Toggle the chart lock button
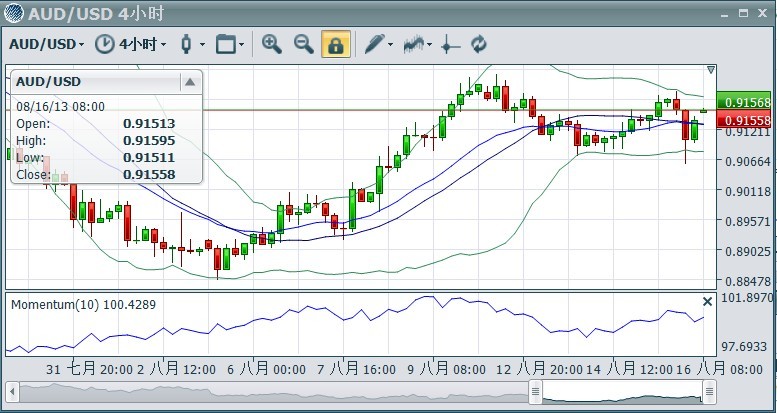The width and height of the screenshot is (777, 413). pyautogui.click(x=336, y=44)
